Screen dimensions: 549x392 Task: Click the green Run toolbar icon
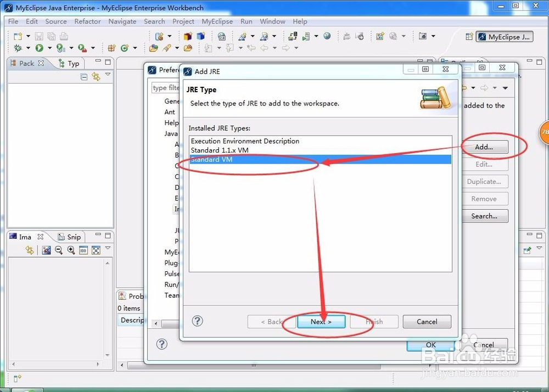[x=39, y=48]
